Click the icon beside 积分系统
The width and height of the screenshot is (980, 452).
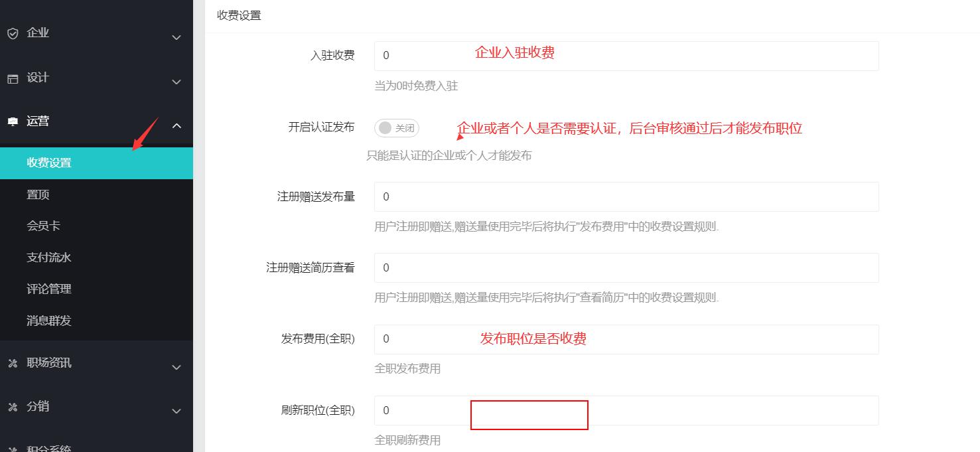[13, 449]
